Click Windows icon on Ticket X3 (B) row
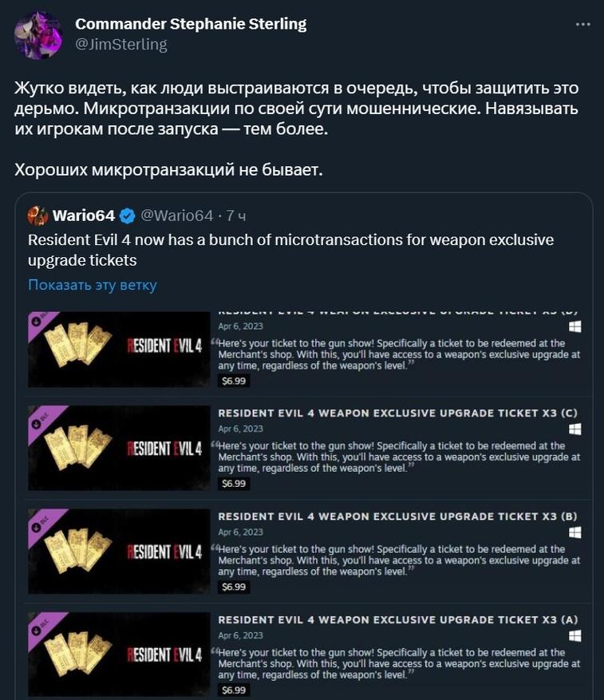The width and height of the screenshot is (604, 700). [x=575, y=532]
